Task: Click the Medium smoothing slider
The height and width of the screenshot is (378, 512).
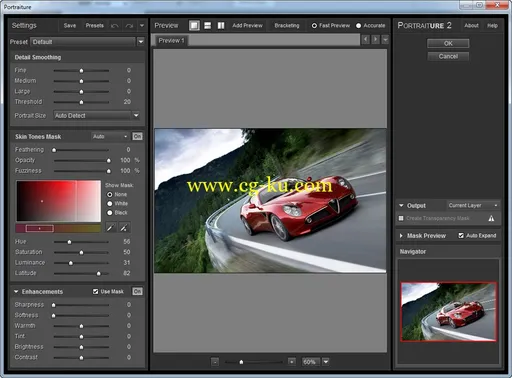Action: [81, 81]
